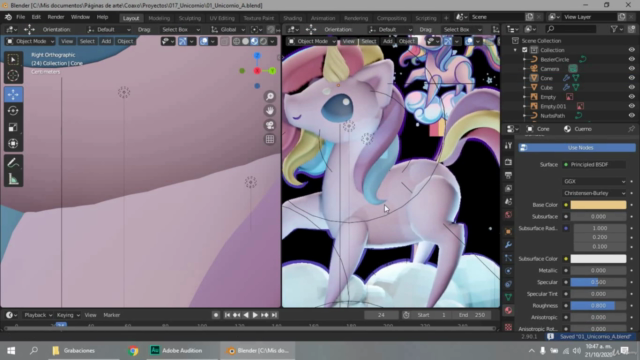Toggle auto keying record button in timeline
640x360 pixels.
tap(216, 315)
